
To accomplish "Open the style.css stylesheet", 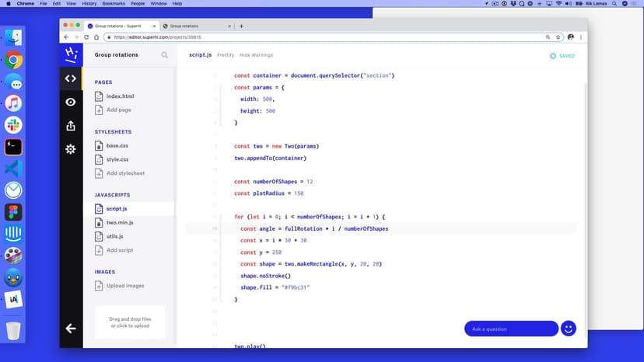I will point(117,159).
